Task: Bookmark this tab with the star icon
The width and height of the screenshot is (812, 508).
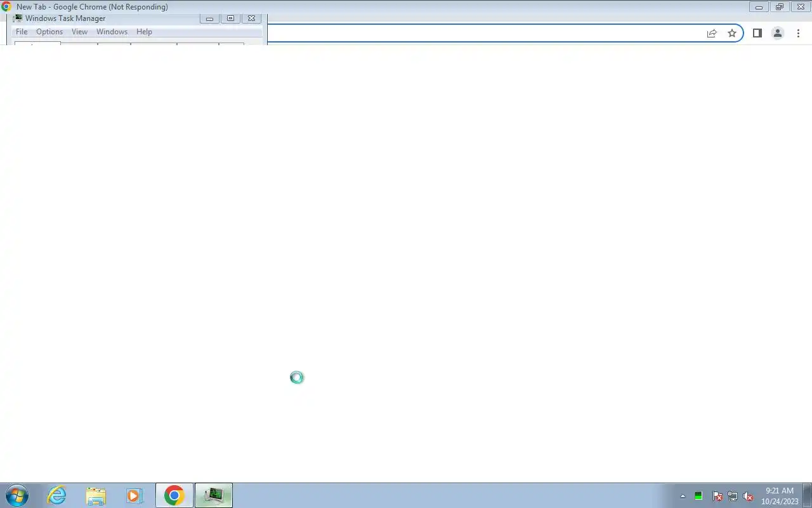Action: [732, 33]
